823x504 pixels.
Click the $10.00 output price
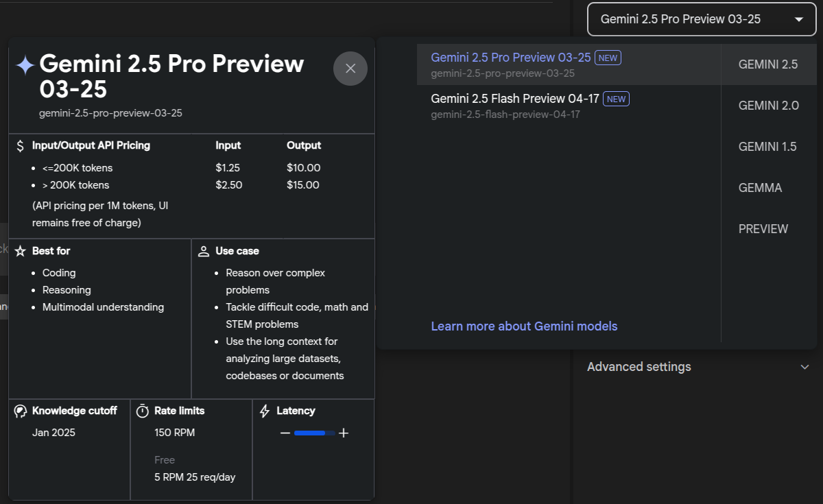pyautogui.click(x=303, y=168)
